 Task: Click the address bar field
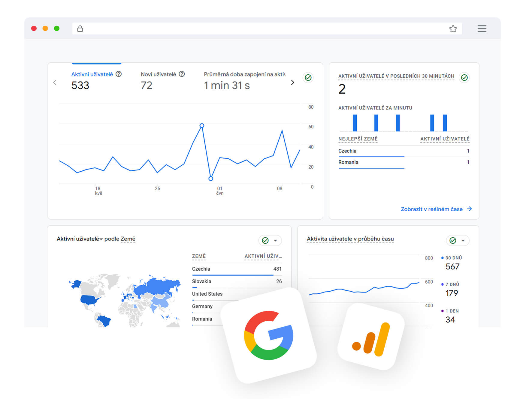pyautogui.click(x=267, y=28)
